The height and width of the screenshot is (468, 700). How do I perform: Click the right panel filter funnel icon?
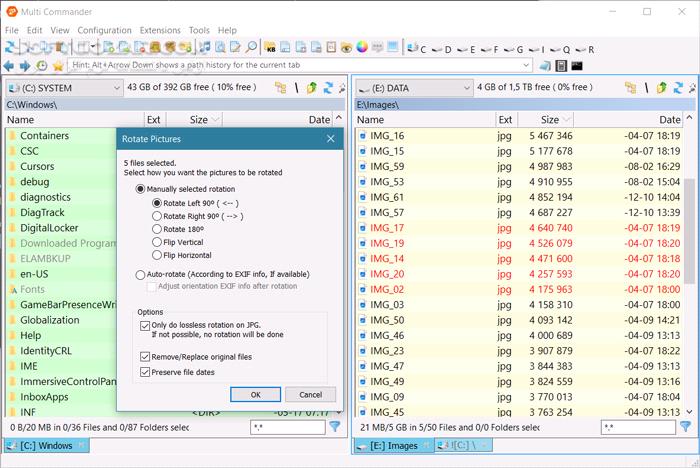[686, 427]
